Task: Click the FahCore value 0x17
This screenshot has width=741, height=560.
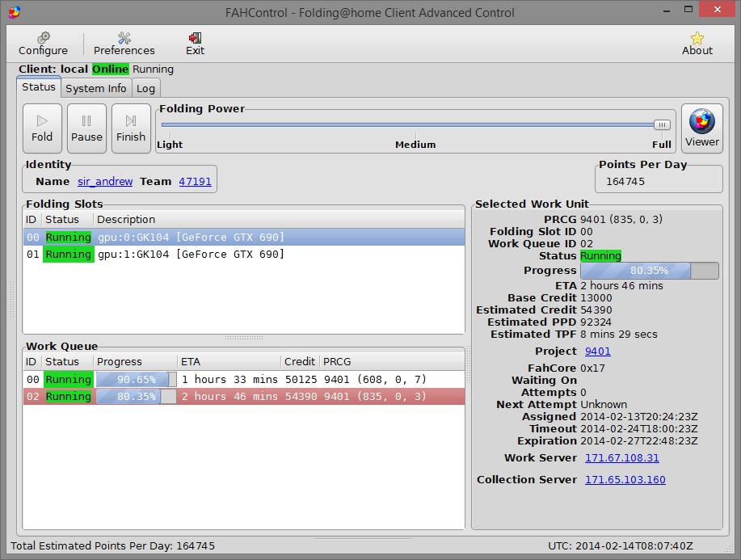Action: point(592,368)
